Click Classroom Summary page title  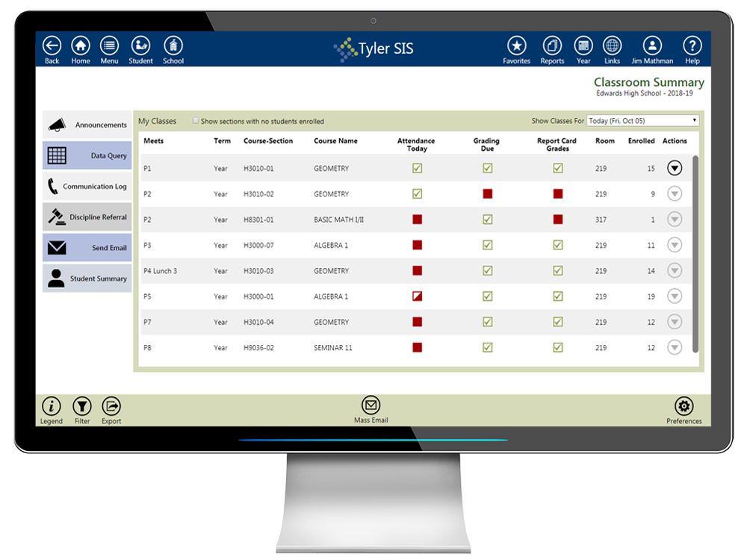click(649, 82)
